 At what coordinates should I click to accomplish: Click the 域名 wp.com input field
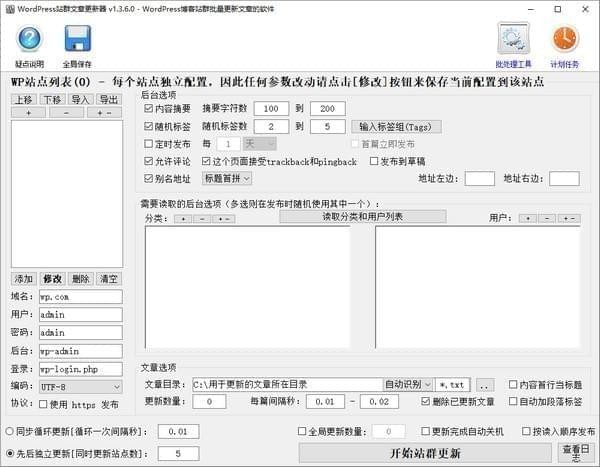point(81,297)
